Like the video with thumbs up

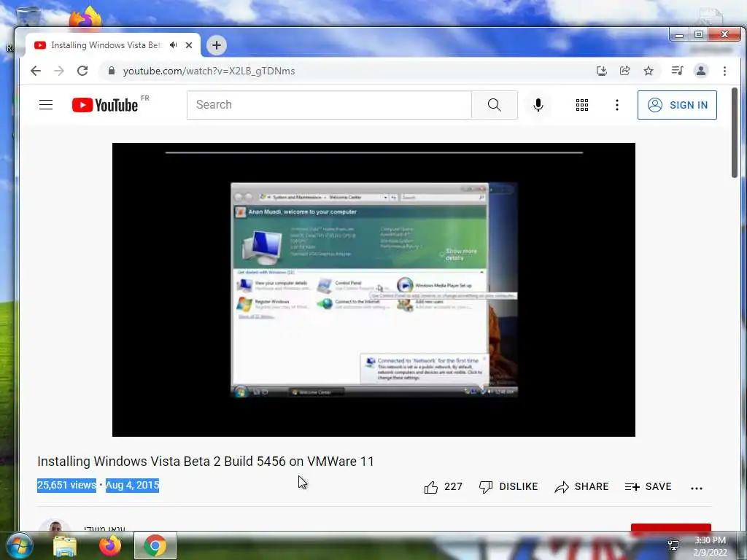(x=443, y=486)
